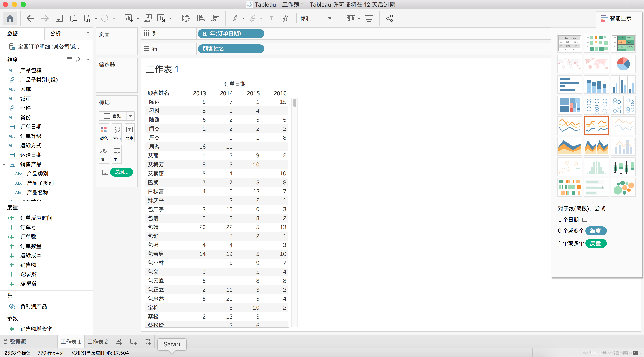Viewport: 644px width, 357px height.
Task: Select the 订单日期 dimension field
Action: tap(31, 127)
